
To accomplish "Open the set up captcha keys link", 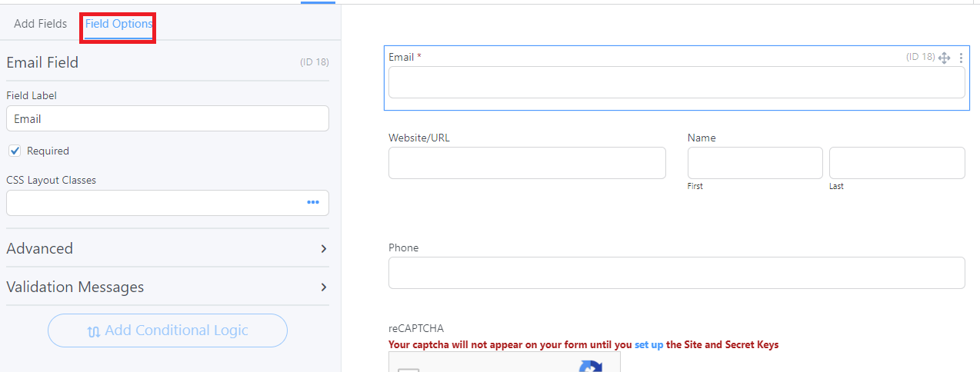I will (648, 344).
